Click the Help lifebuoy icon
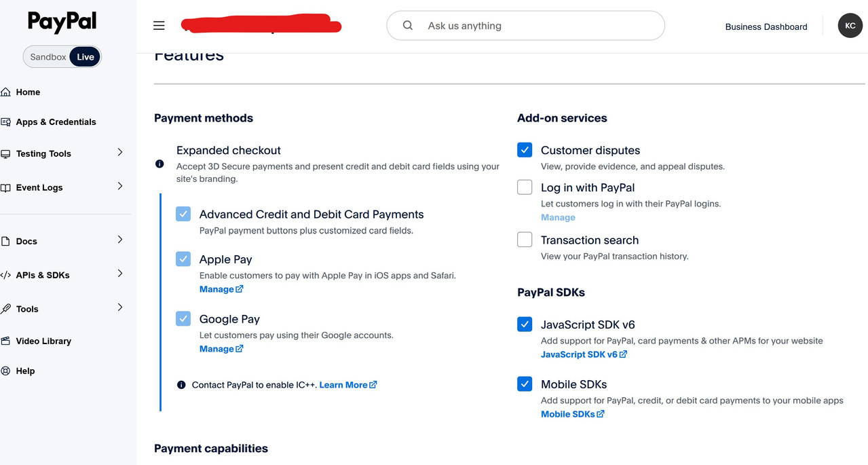 [x=6, y=371]
